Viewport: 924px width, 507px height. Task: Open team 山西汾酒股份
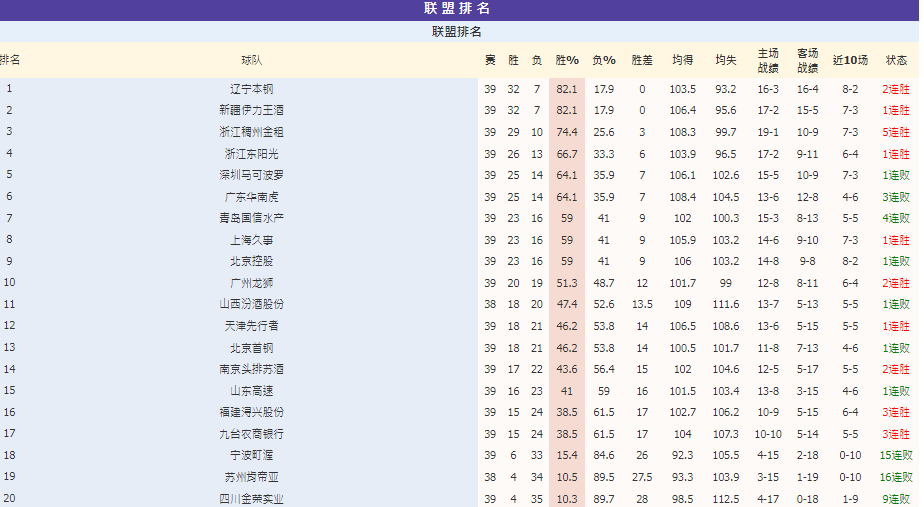tap(252, 304)
